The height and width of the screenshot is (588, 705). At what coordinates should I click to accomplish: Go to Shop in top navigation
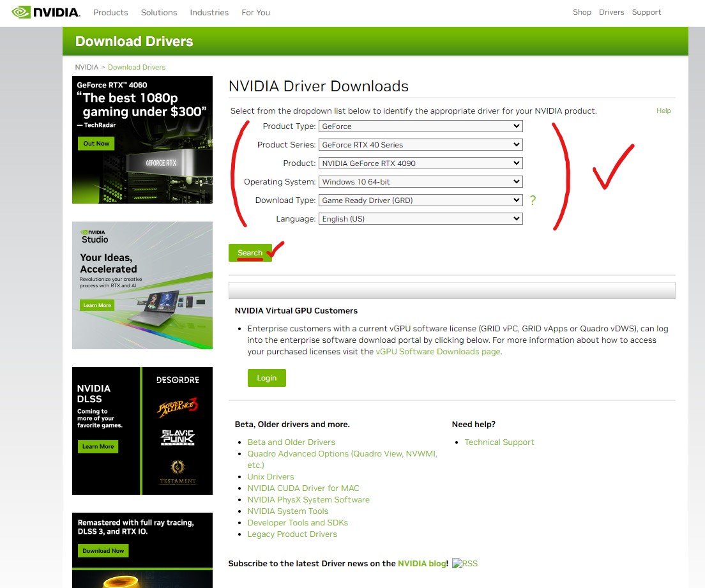pos(582,12)
